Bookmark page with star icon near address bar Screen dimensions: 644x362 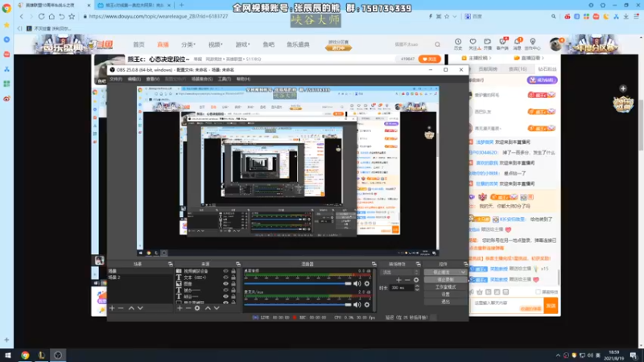[72, 16]
